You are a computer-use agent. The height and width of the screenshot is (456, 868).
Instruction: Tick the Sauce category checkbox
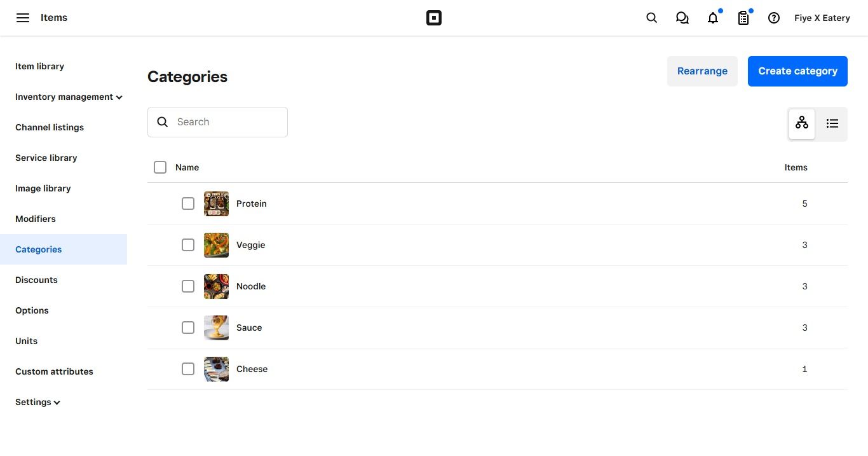tap(188, 328)
